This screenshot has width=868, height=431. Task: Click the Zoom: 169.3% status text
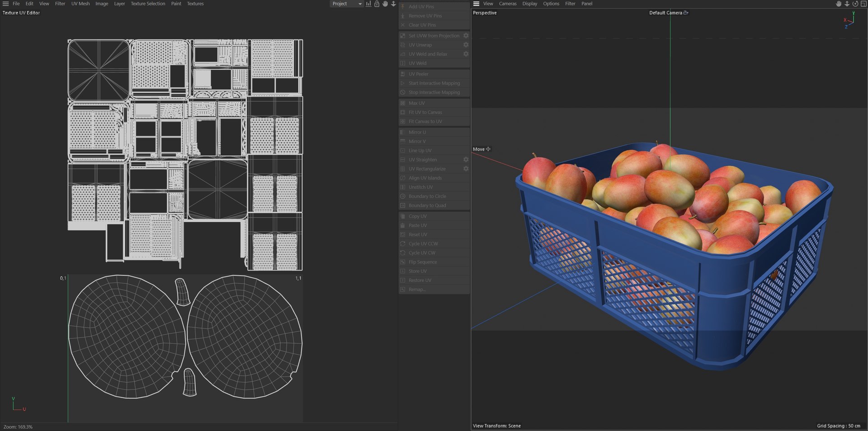point(18,427)
